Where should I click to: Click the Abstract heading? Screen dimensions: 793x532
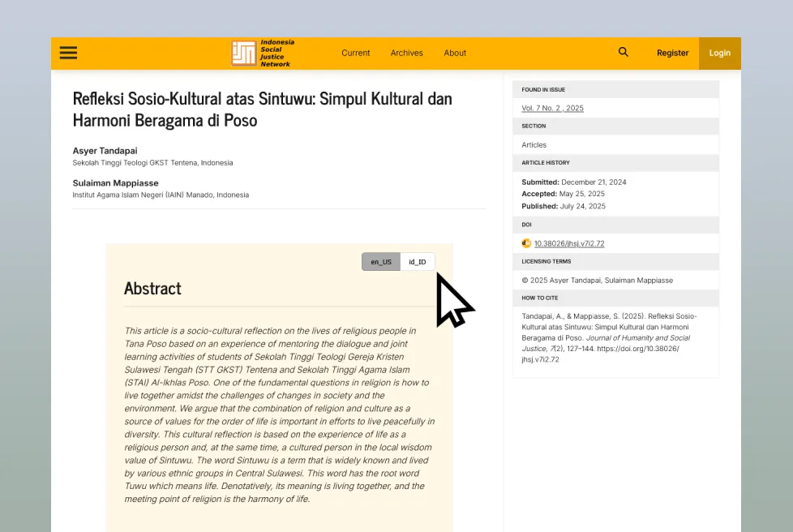(152, 288)
